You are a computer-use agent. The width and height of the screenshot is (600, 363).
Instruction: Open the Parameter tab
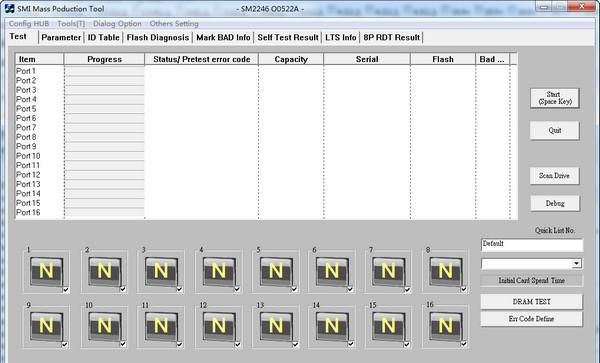pos(61,37)
